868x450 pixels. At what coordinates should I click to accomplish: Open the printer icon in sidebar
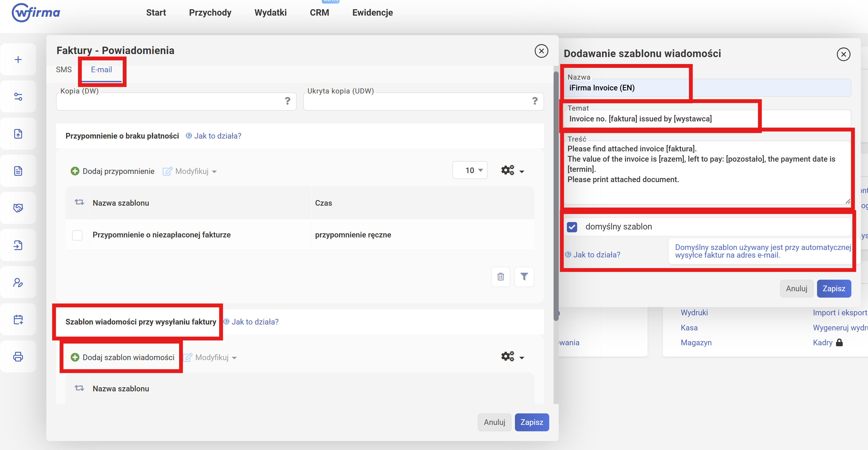pos(18,357)
